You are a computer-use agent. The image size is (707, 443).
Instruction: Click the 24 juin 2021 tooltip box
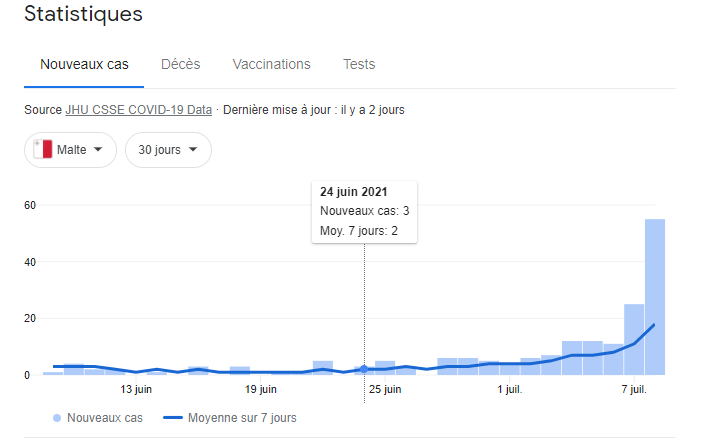point(364,212)
